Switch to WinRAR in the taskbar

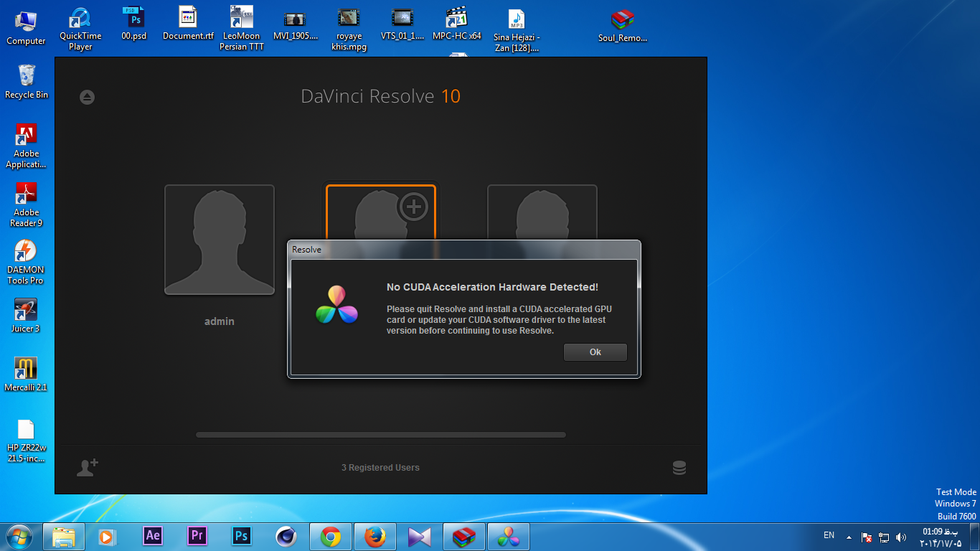coord(464,537)
